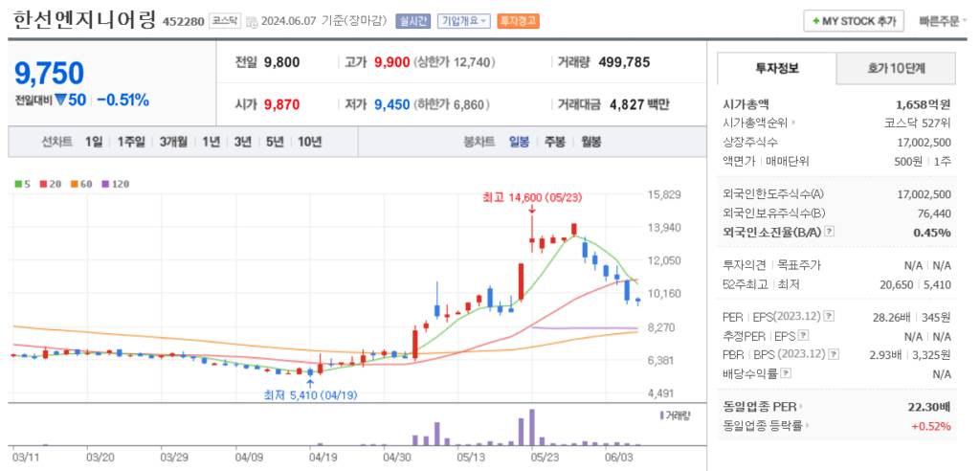
Task: Click the 동일업종 PER value 22.30배
Action: 929,407
